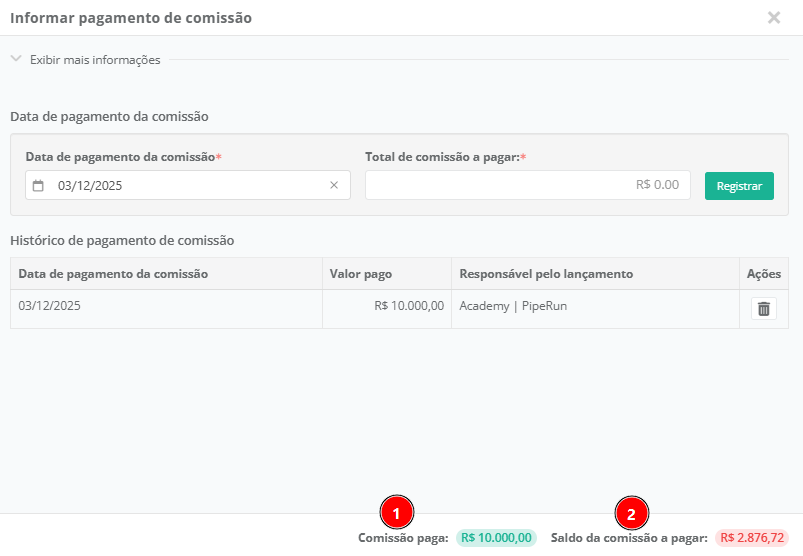
Task: Focus the Total de comissão a pagar input
Action: coord(527,185)
